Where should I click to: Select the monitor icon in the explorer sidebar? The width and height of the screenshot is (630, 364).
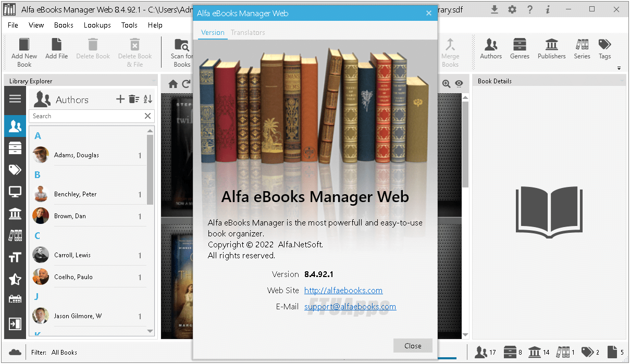click(15, 192)
